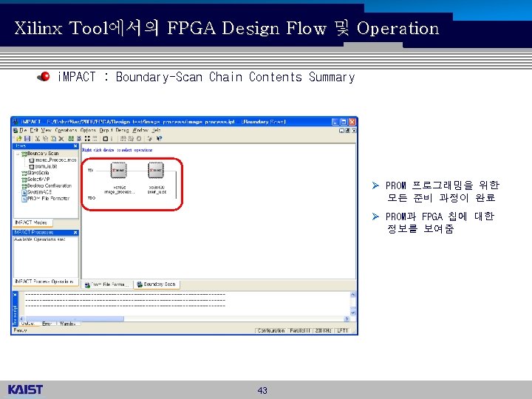
Task: Click the log scroll-down arrow
Action: click(x=353, y=313)
